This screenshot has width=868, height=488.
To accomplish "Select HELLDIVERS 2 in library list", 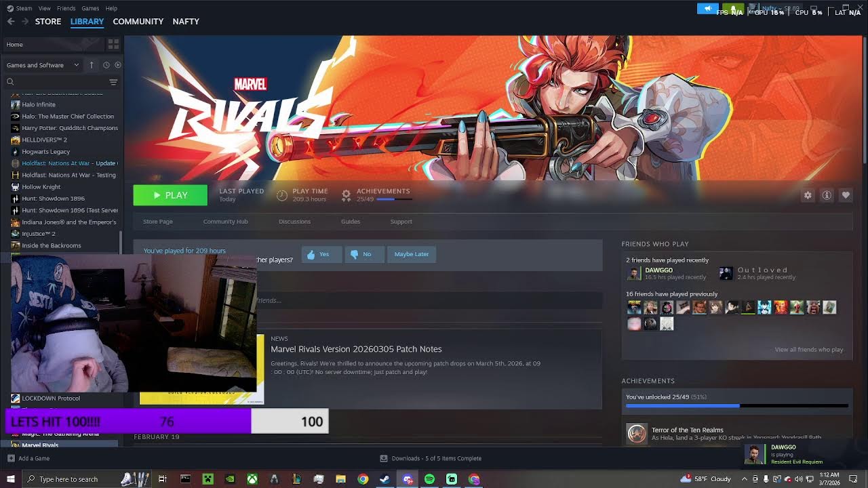I will (44, 140).
